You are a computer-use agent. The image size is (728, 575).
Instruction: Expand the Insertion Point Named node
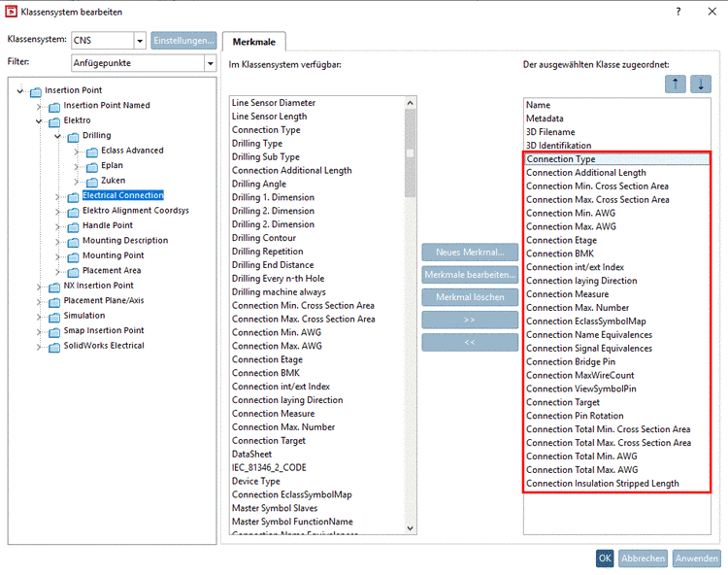pyautogui.click(x=39, y=107)
